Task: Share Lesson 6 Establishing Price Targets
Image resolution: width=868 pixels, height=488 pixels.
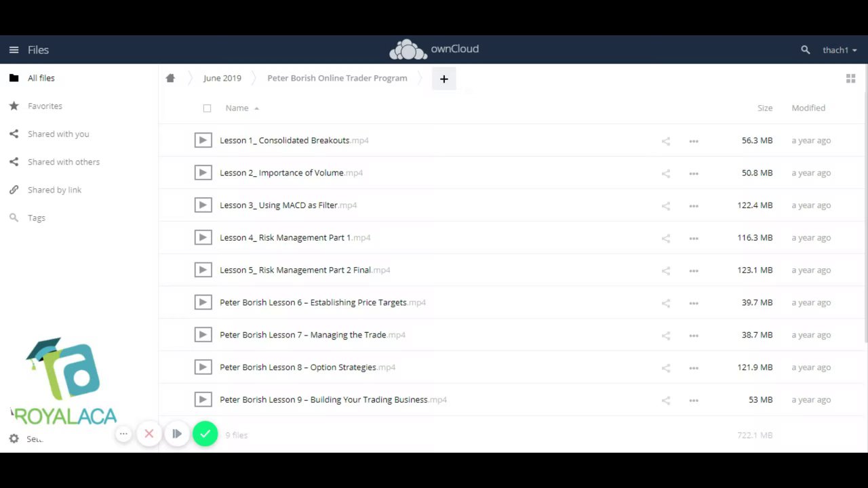Action: tap(666, 303)
